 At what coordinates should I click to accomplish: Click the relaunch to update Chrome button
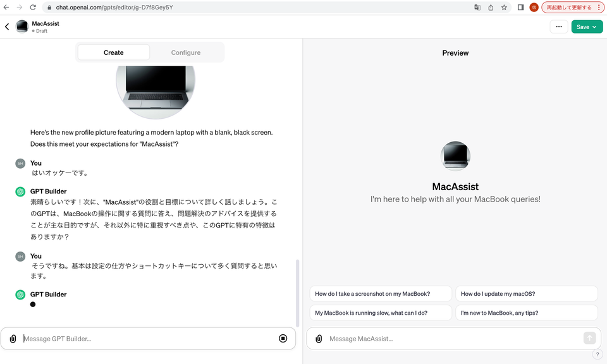click(571, 8)
